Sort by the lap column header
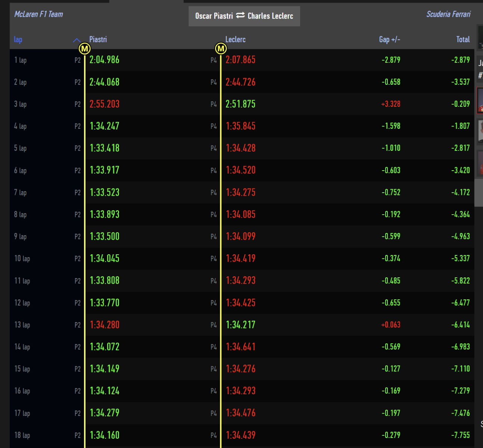The width and height of the screenshot is (483, 448). click(x=18, y=40)
